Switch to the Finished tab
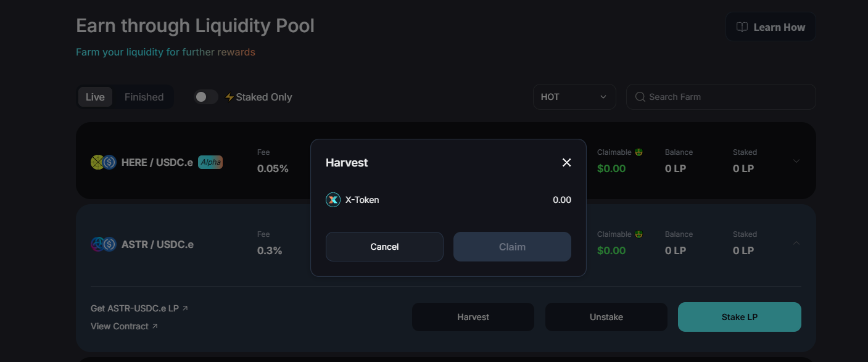The height and width of the screenshot is (362, 868). pos(144,97)
